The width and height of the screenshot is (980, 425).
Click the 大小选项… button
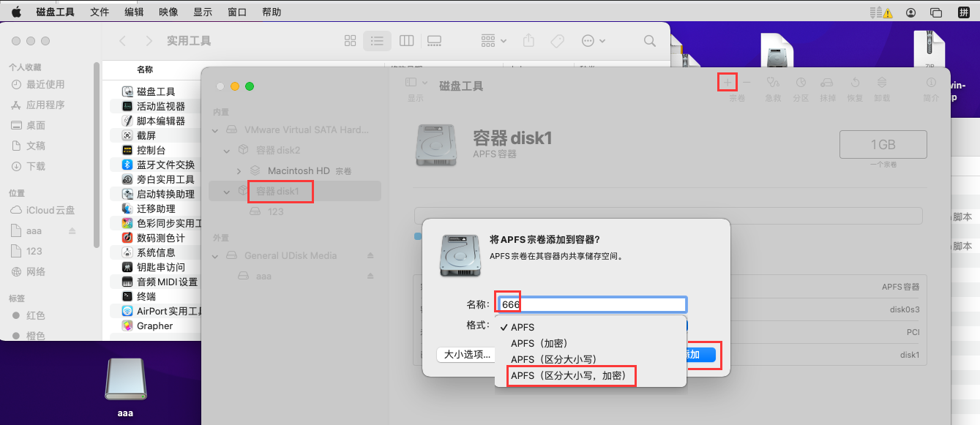[x=467, y=355]
